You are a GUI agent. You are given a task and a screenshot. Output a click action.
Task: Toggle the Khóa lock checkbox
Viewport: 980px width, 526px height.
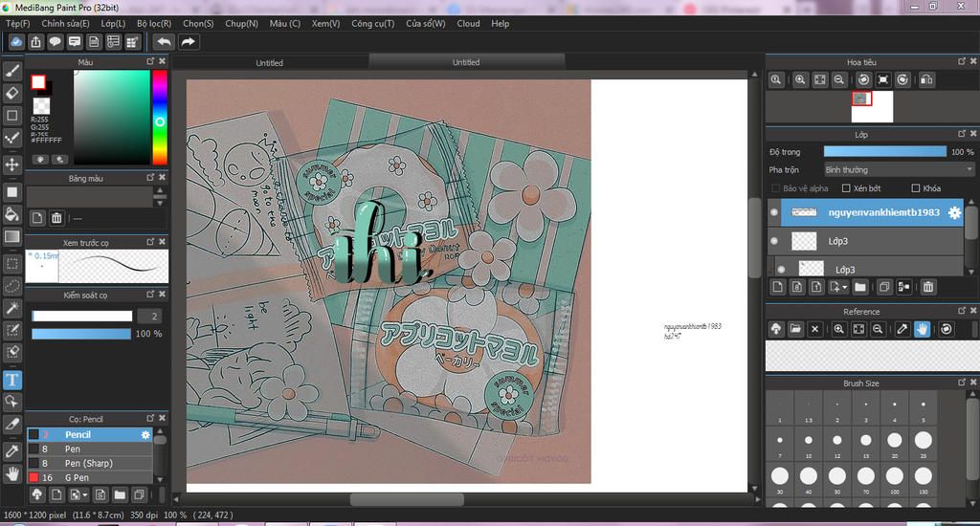[916, 188]
